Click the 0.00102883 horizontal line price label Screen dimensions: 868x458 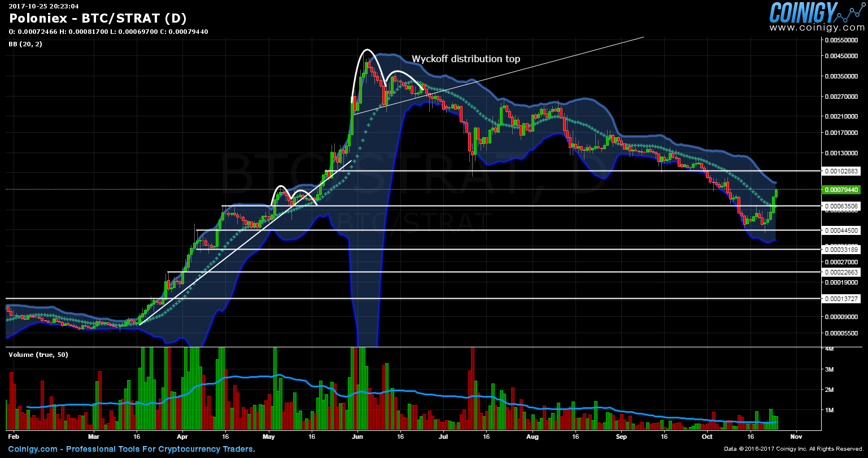point(841,171)
